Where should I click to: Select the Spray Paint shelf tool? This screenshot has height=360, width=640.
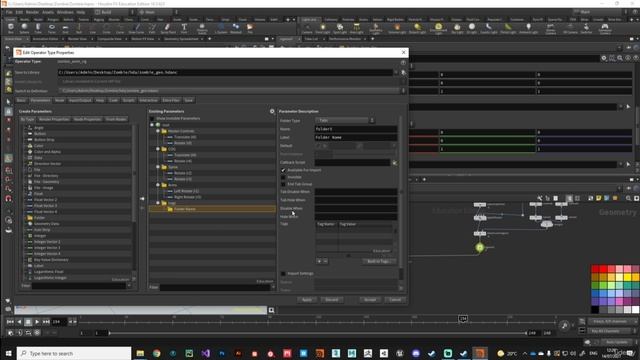(168, 28)
